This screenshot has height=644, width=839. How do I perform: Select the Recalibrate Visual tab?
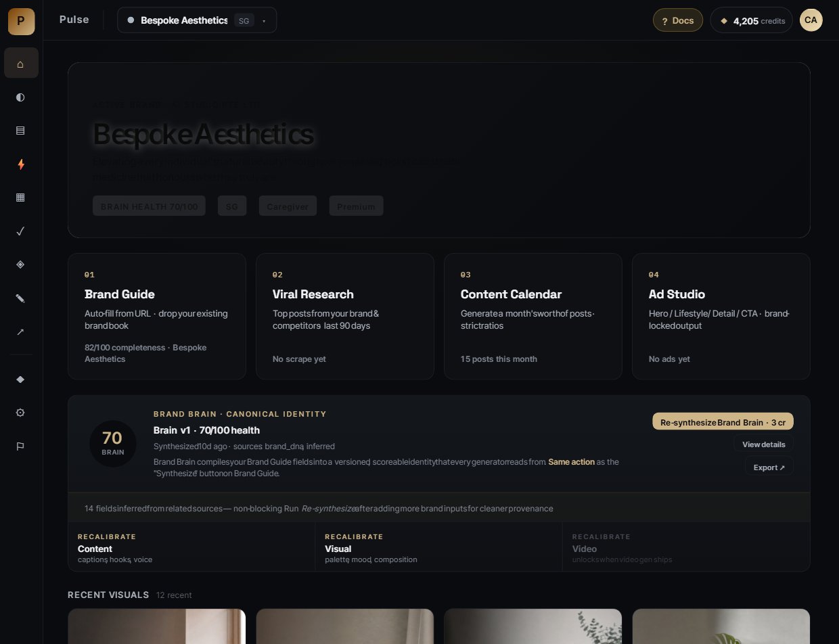438,547
